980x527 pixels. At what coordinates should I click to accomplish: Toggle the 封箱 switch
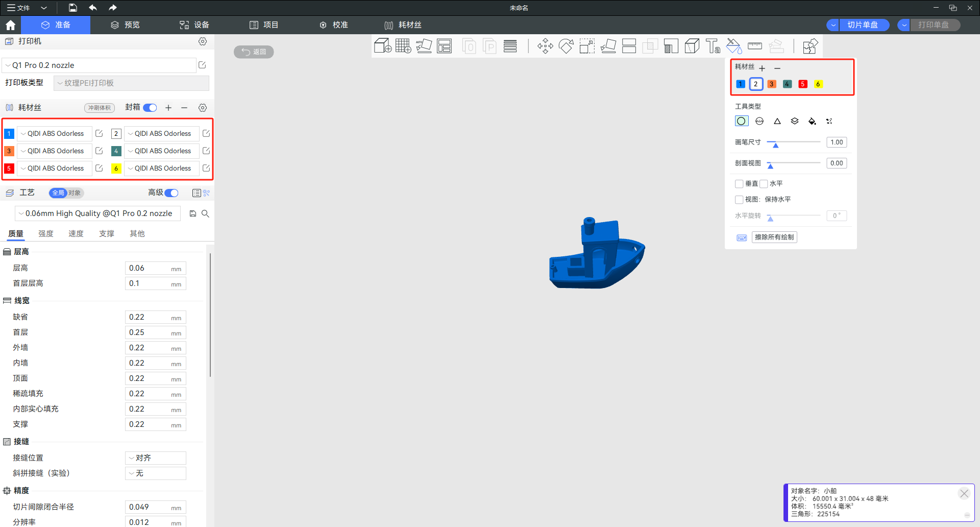tap(150, 108)
